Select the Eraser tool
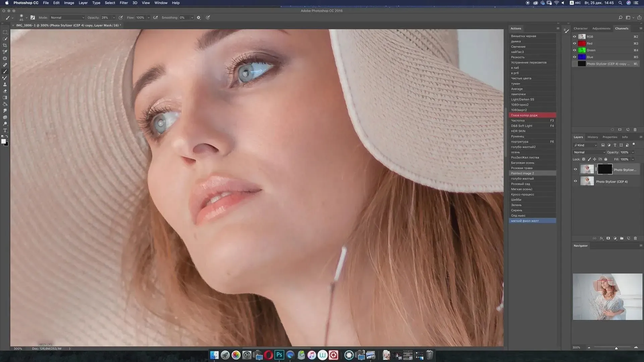The height and width of the screenshot is (362, 644). (x=5, y=91)
